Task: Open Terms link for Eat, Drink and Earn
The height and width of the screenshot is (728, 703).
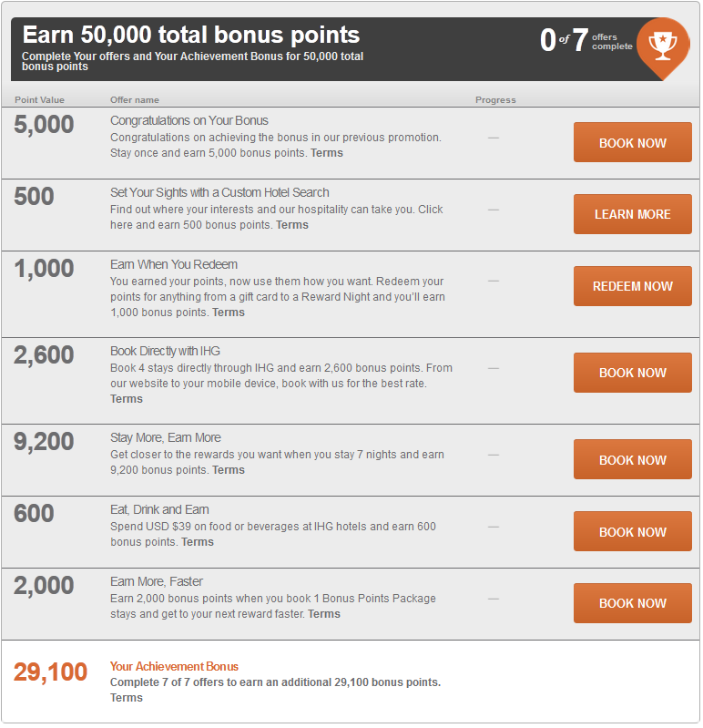Action: (198, 542)
